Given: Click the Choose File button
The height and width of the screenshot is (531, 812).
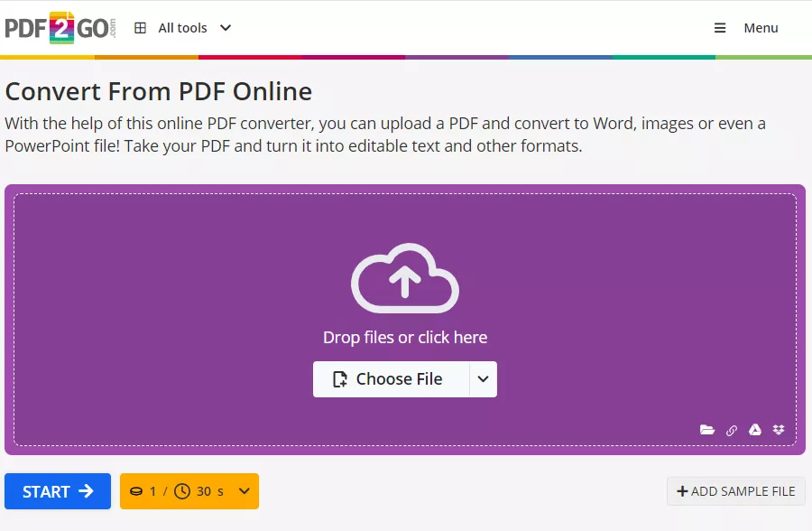Looking at the screenshot, I should [391, 379].
